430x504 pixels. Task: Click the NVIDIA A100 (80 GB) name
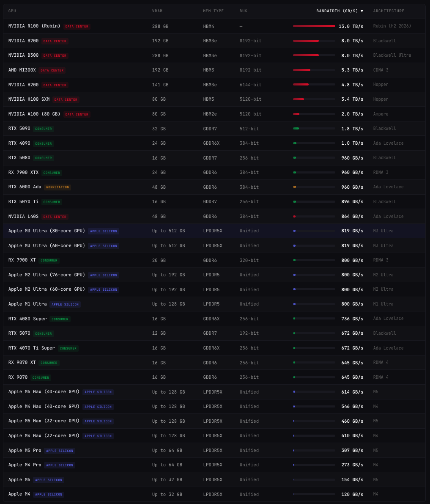[34, 114]
